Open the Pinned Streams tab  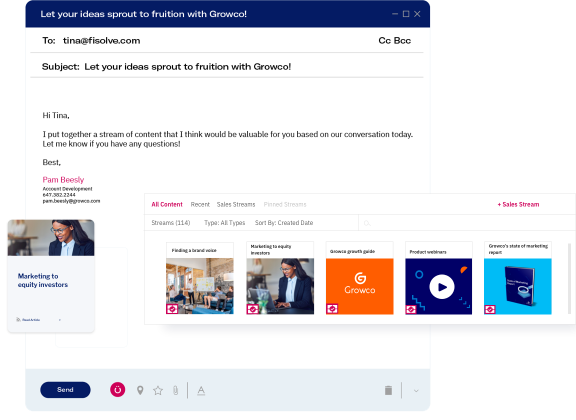[285, 204]
